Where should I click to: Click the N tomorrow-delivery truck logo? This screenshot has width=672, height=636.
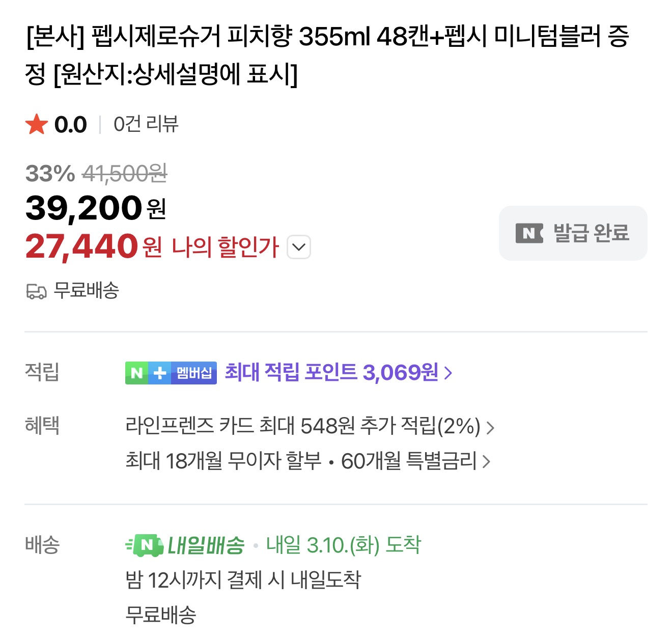click(145, 546)
